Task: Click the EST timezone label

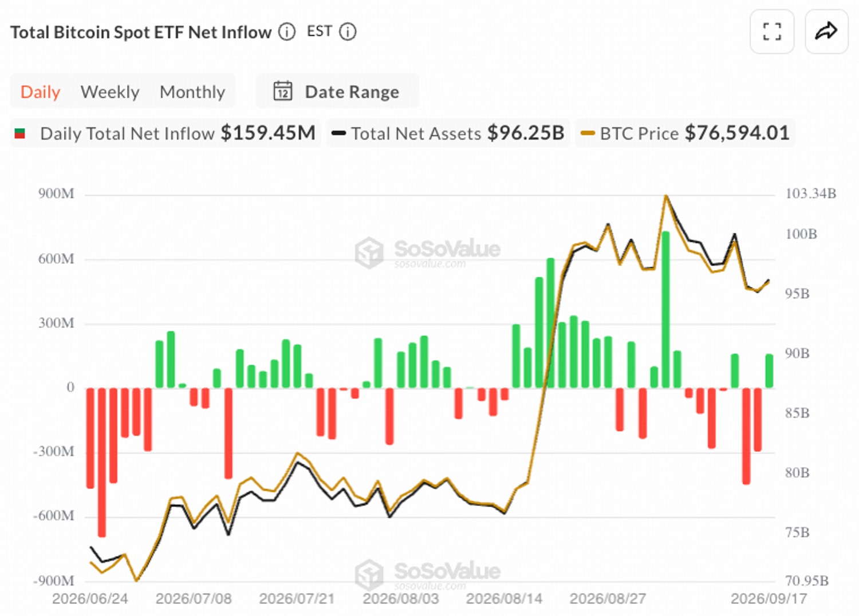Action: click(320, 31)
